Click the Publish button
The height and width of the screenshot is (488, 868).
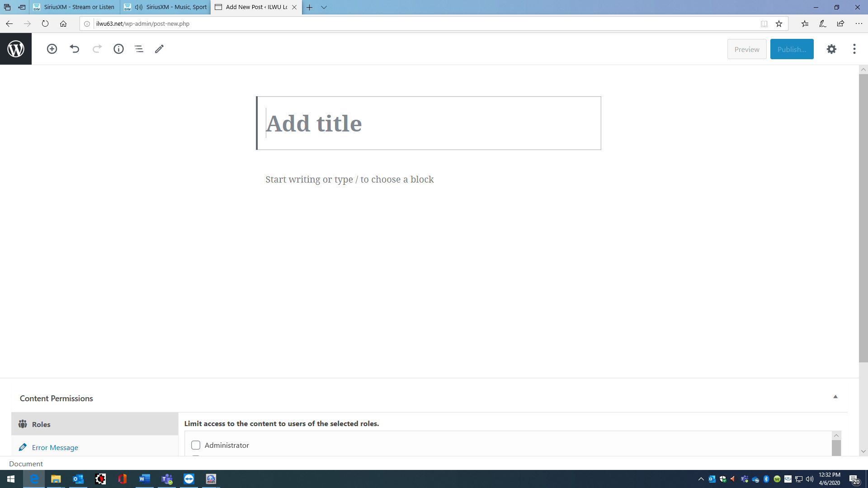click(792, 49)
